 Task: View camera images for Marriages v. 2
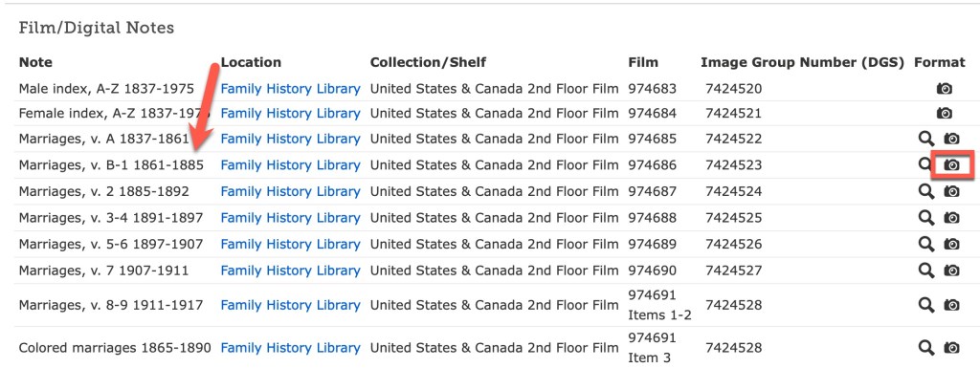[951, 191]
